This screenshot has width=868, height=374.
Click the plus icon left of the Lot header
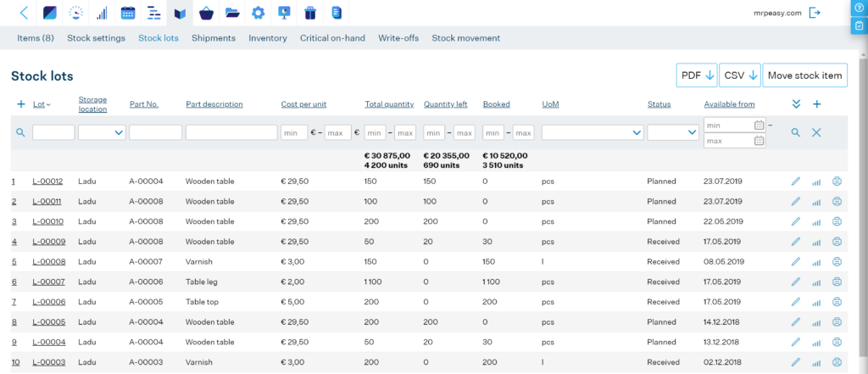coord(21,104)
